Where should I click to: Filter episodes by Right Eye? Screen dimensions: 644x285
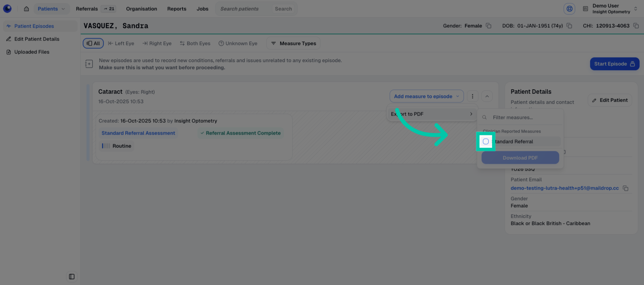click(x=157, y=43)
